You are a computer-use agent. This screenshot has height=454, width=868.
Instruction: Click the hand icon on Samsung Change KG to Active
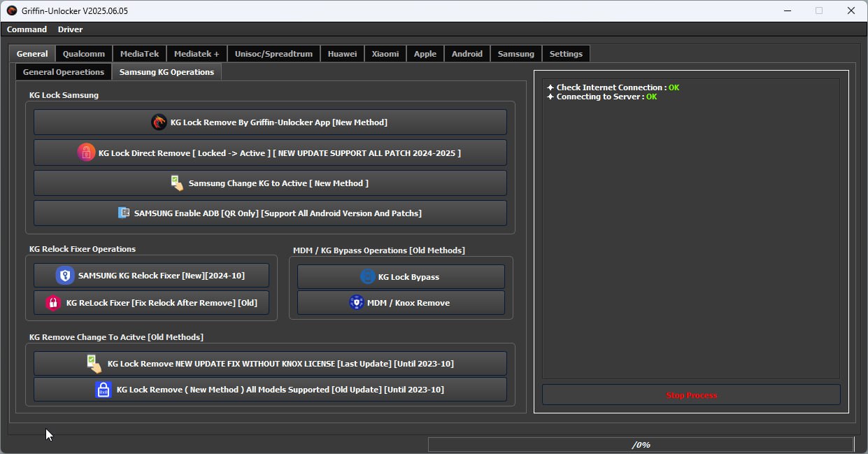[x=177, y=183]
